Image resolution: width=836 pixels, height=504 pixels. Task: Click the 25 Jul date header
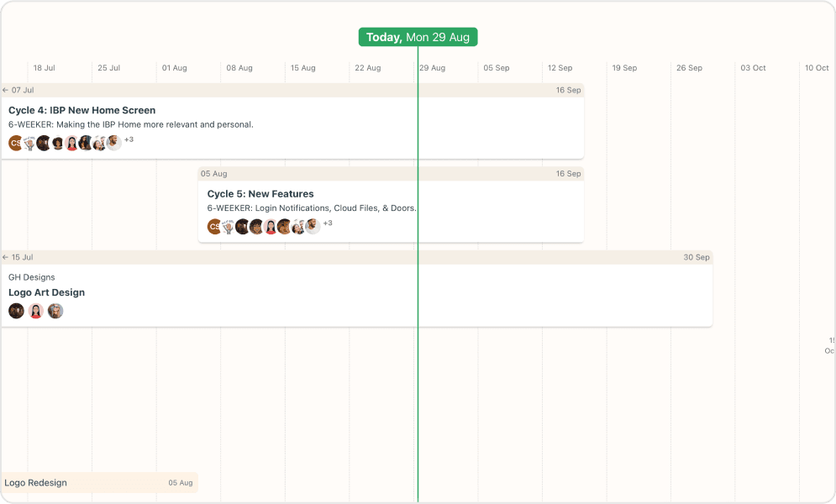108,68
